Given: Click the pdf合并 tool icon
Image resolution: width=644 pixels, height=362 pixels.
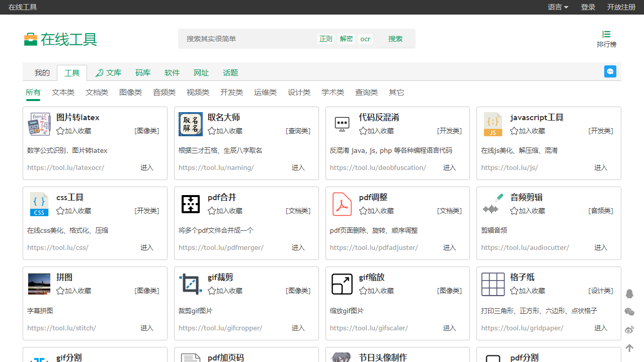Looking at the screenshot, I should tap(191, 204).
